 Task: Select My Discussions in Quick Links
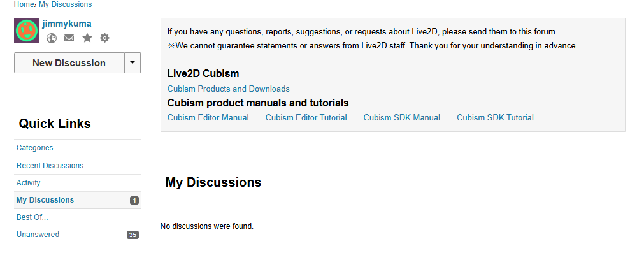tap(78, 200)
